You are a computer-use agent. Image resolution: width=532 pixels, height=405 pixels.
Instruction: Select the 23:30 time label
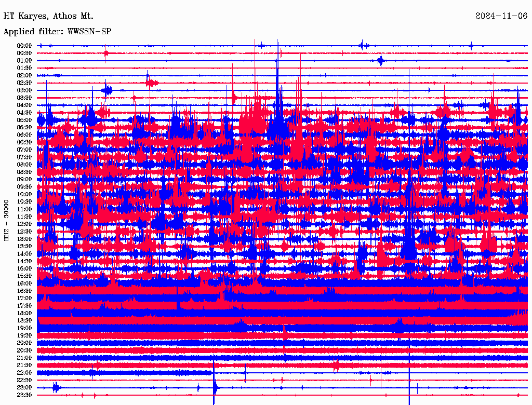[24, 395]
